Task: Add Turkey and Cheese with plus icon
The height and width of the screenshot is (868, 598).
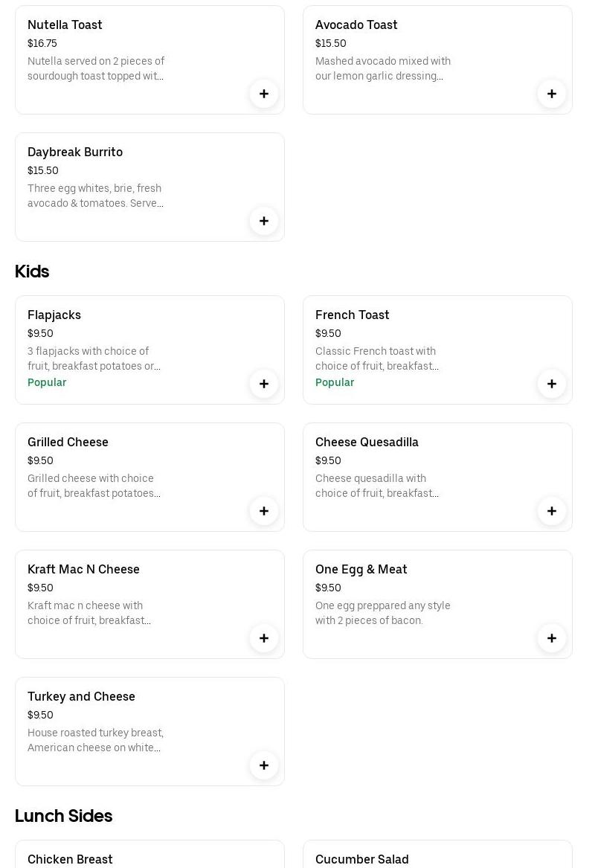Action: point(264,765)
